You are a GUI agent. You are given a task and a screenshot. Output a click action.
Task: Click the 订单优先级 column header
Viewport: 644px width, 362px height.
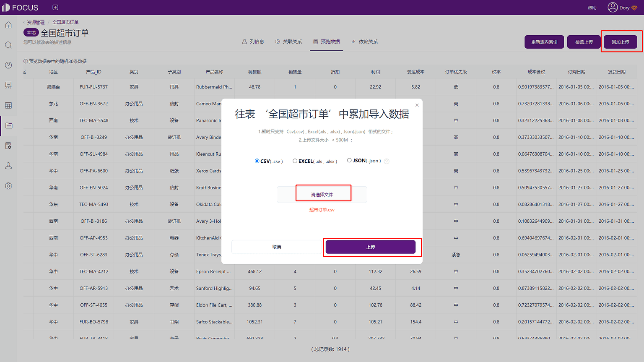[456, 72]
